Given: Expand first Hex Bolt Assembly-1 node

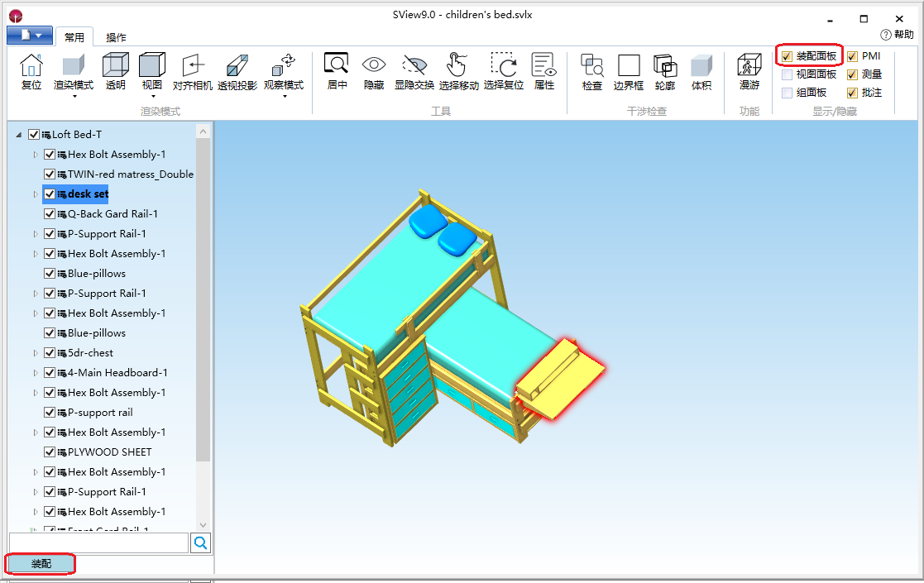Looking at the screenshot, I should 36,155.
